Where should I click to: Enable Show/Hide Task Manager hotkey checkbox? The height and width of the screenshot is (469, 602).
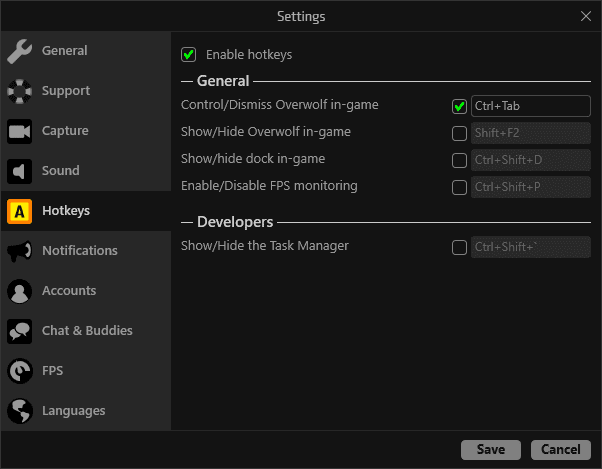[459, 248]
